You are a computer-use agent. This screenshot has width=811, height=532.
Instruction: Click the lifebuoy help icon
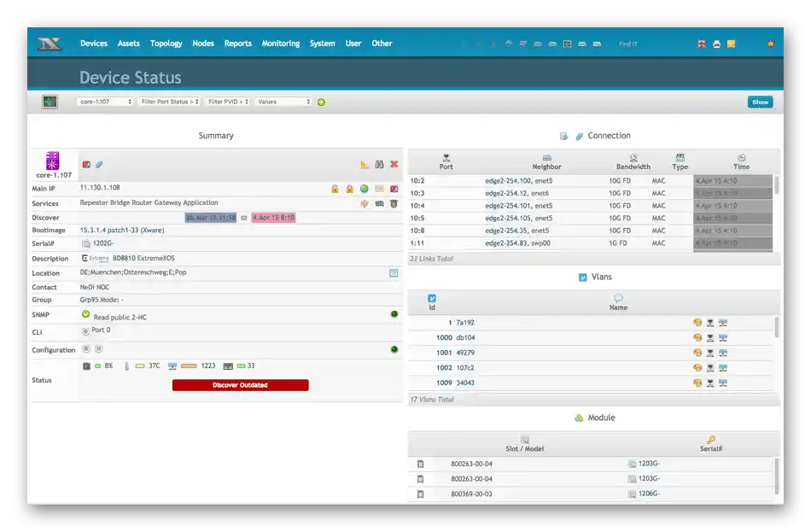(702, 44)
